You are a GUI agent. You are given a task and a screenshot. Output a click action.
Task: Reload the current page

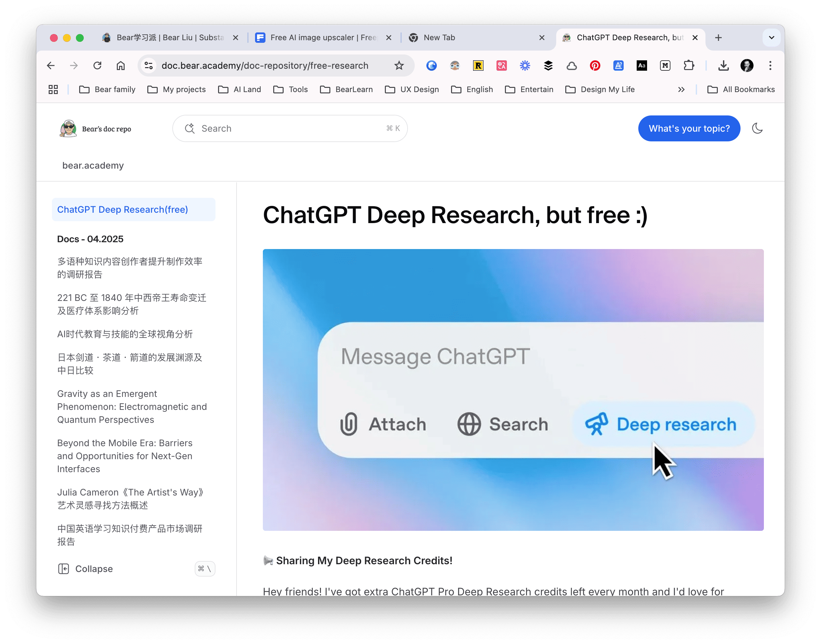click(x=97, y=66)
